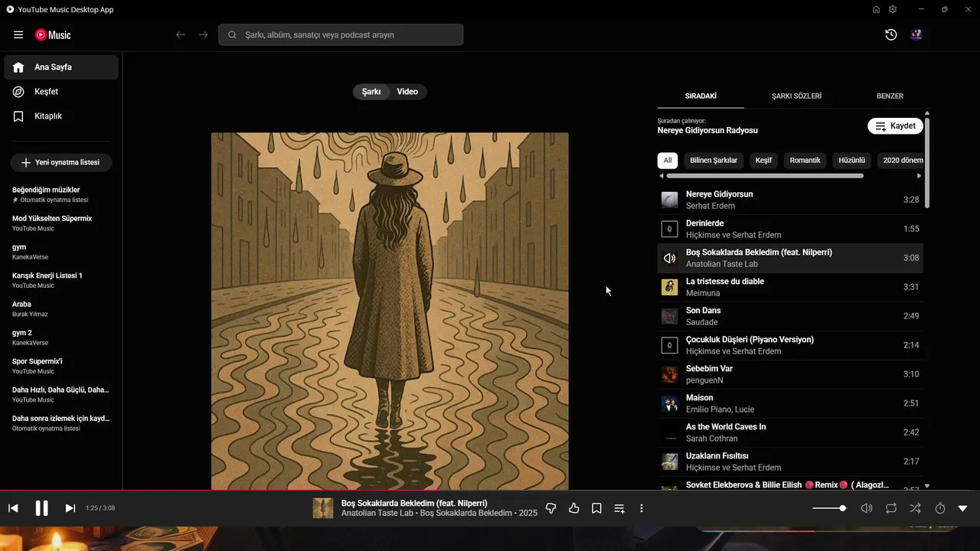This screenshot has width=980, height=551.
Task: Select the SIRADAKİ tab
Action: (701, 96)
